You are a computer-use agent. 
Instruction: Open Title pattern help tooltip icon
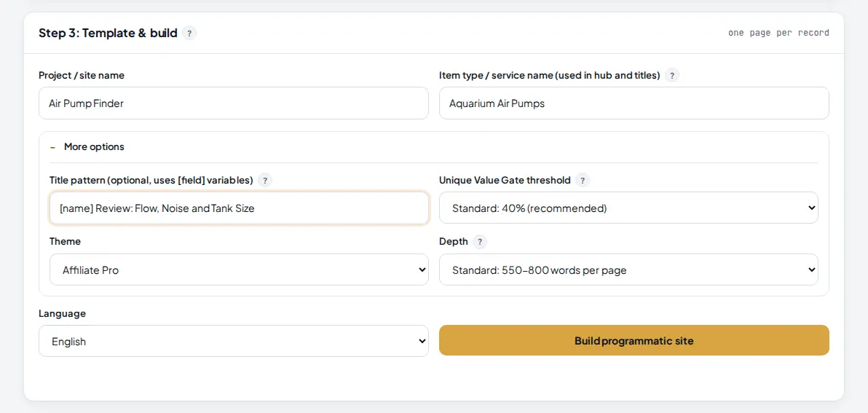coord(265,180)
